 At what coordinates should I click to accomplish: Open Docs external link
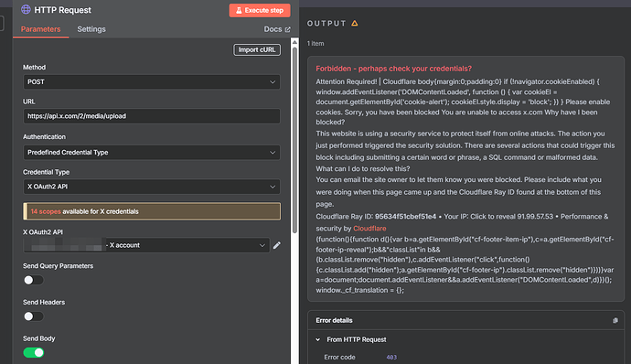pyautogui.click(x=277, y=29)
